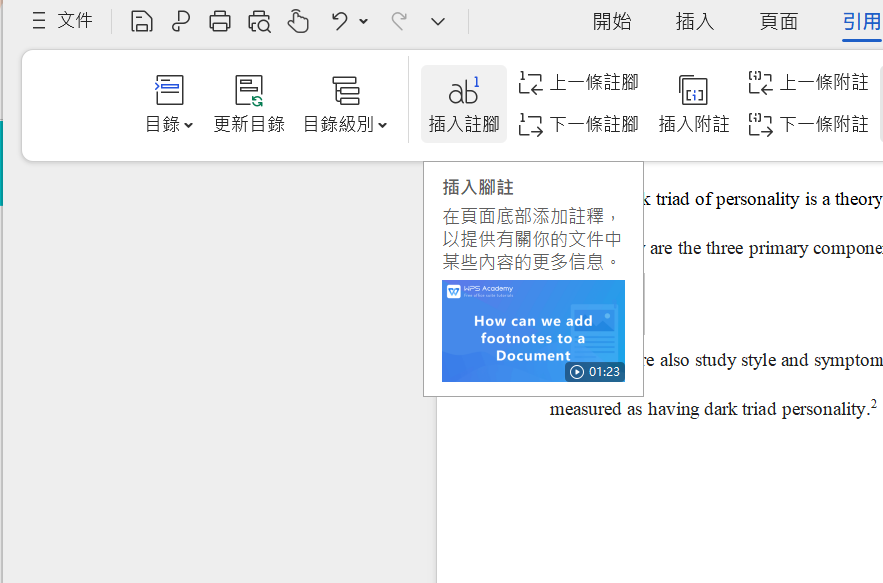Image resolution: width=883 pixels, height=583 pixels.
Task: Go to 下一條附註 next endnote
Action: click(809, 125)
